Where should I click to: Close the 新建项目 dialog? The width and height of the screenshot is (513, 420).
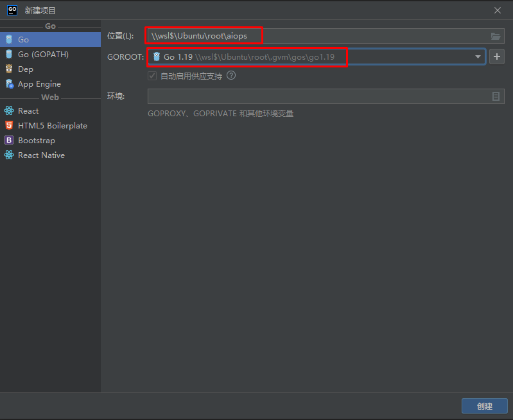pos(498,10)
